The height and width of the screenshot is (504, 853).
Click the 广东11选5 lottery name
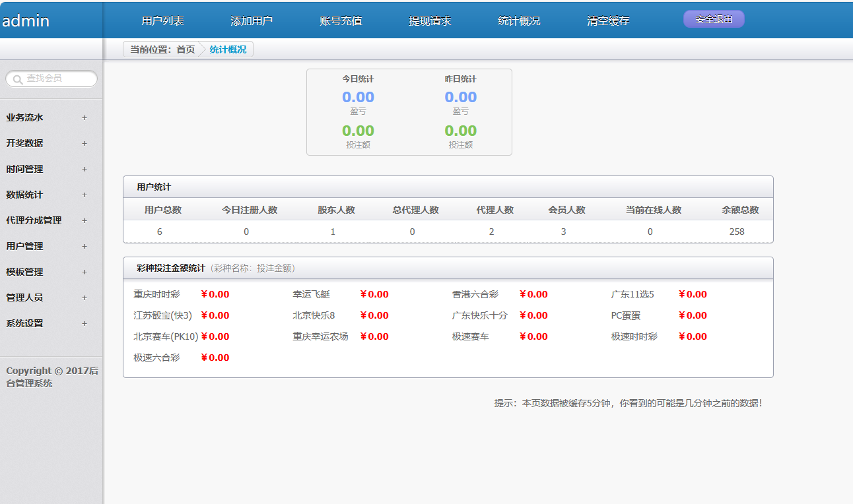pos(632,294)
